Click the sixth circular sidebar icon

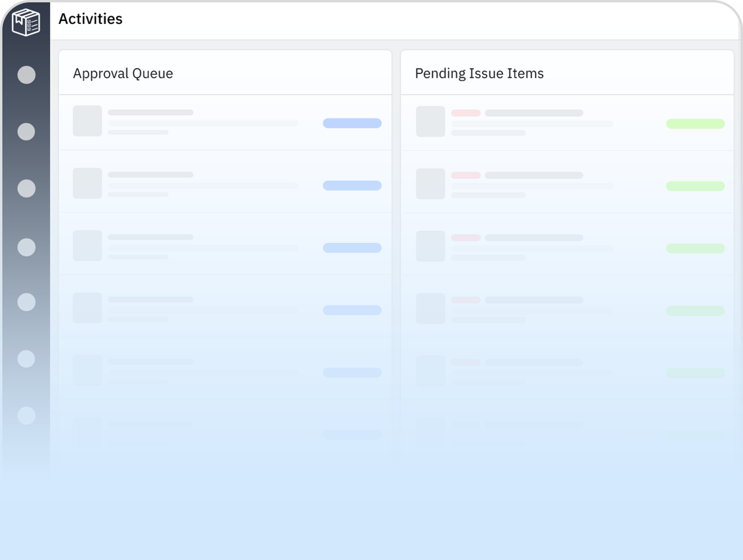pos(26,359)
